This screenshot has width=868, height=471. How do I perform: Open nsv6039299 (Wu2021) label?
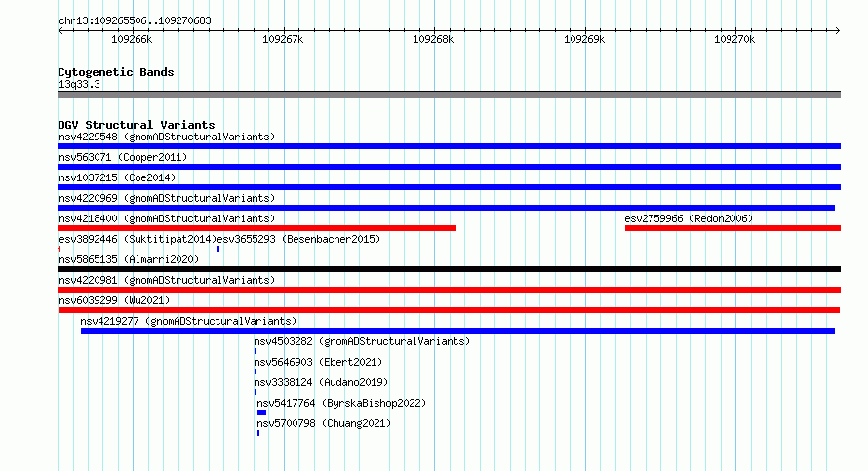[x=114, y=300]
